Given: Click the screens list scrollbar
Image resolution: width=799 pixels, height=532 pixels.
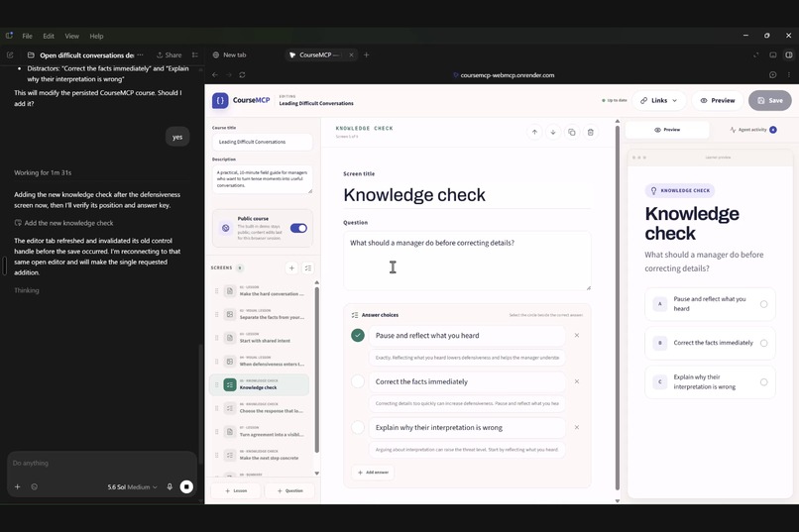Looking at the screenshot, I should click(317, 370).
